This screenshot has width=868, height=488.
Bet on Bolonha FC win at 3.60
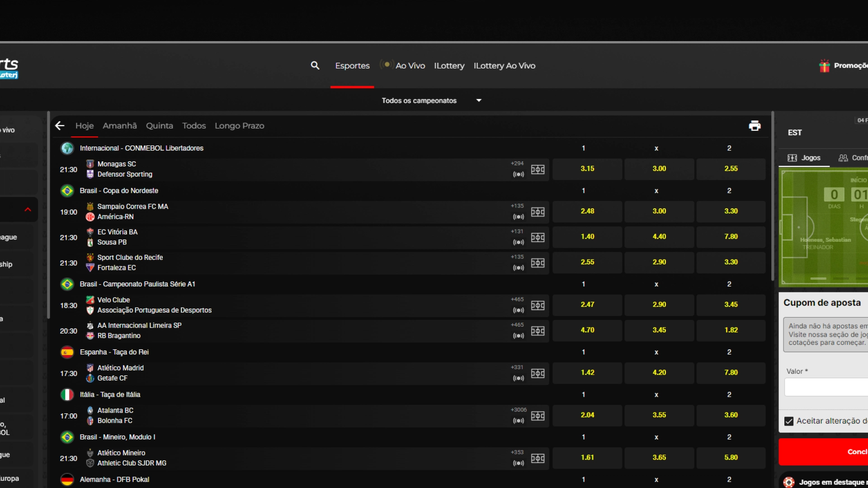(x=731, y=415)
